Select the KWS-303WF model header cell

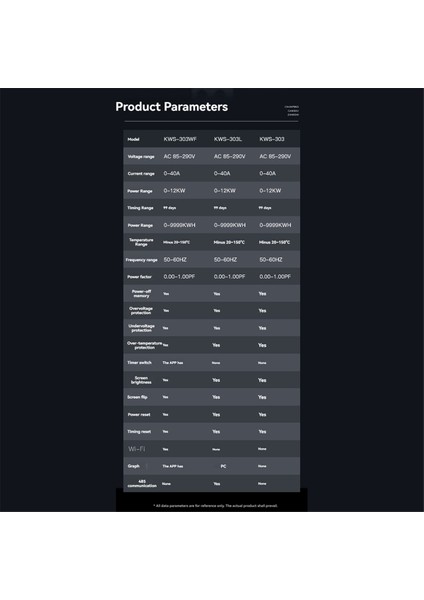pos(180,139)
